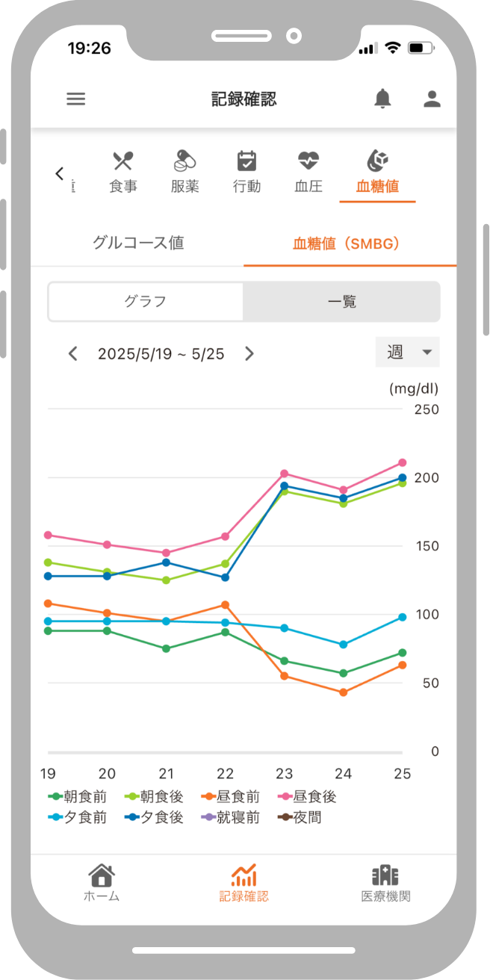Viewport: 490px width, 980px height.
Task: Click 昼食後 pink legend swatch
Action: pyautogui.click(x=285, y=797)
